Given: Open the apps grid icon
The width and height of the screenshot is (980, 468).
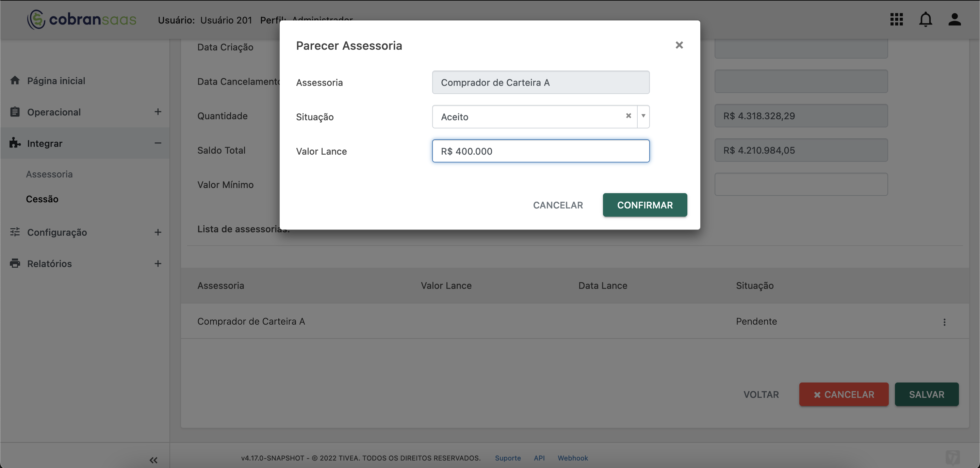Looking at the screenshot, I should pyautogui.click(x=896, y=19).
